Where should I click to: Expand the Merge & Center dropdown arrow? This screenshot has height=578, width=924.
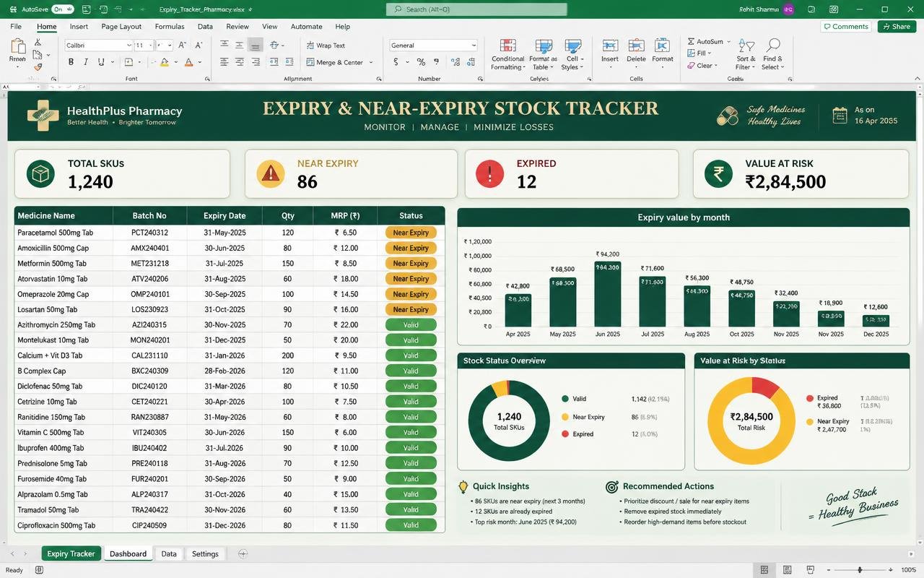(x=371, y=63)
